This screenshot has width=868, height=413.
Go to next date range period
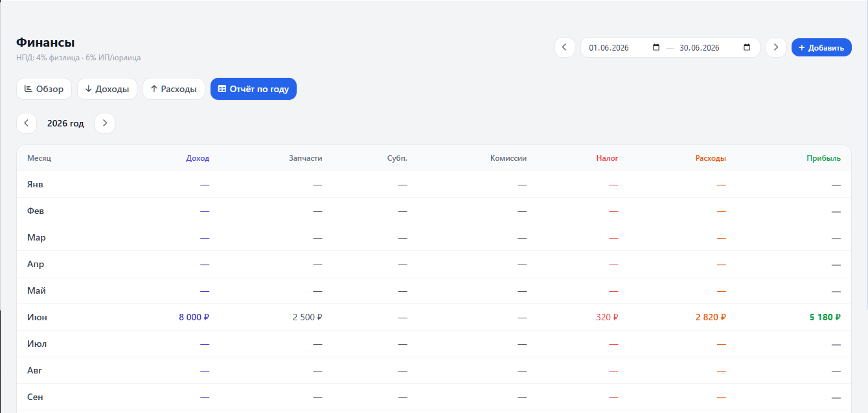[776, 47]
